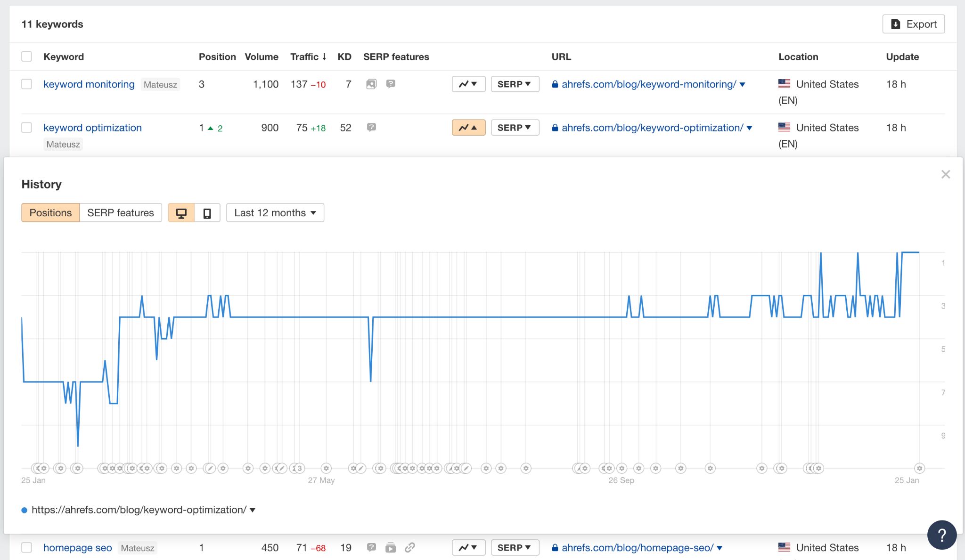Open the URL dropdown arrow for keyword-optimization

(750, 128)
